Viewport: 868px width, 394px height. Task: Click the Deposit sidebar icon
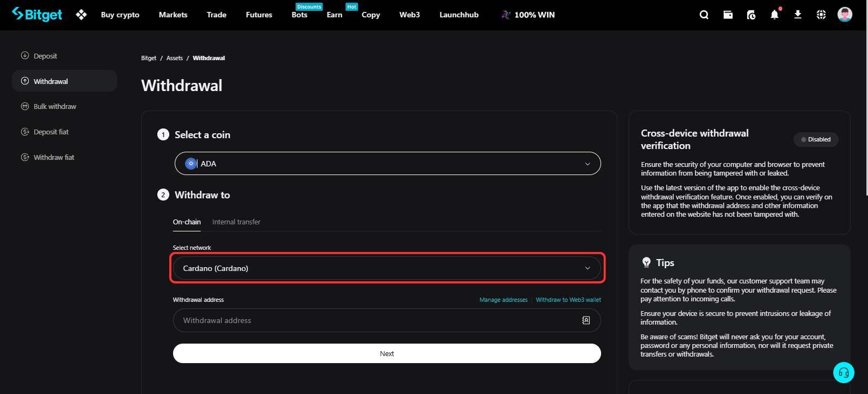point(25,56)
